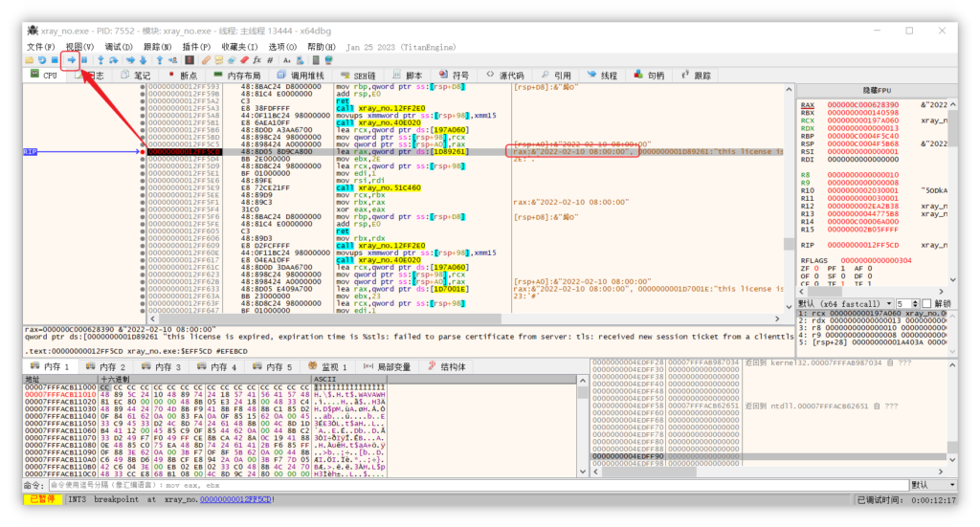Switch to the 线程 tab
Image resolution: width=980 pixels, height=527 pixels.
602,76
